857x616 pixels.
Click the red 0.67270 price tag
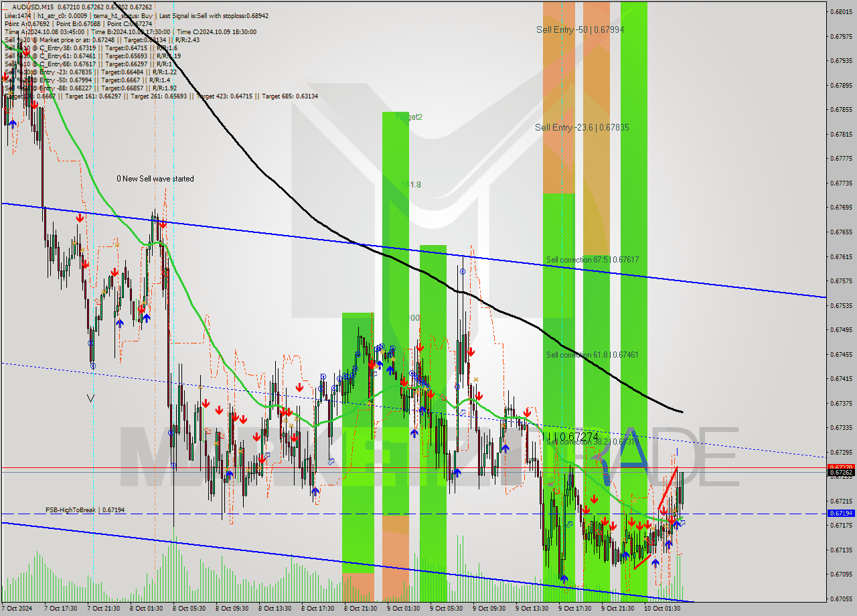[x=841, y=467]
